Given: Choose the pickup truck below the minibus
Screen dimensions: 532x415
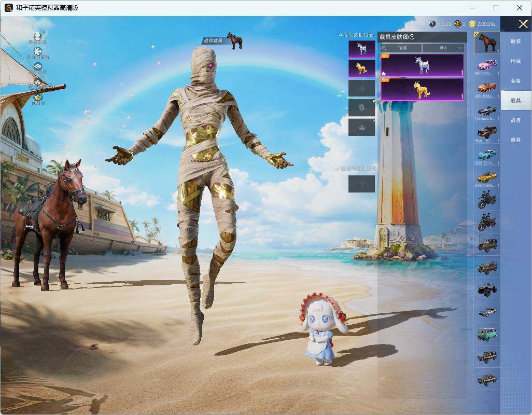Looking at the screenshot, I should coord(487,356).
